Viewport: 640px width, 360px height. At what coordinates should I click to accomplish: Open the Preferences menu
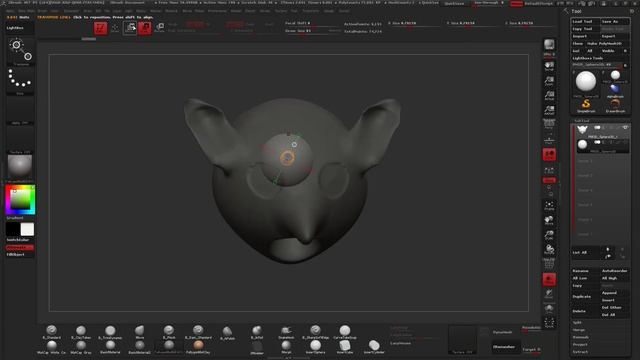point(217,11)
